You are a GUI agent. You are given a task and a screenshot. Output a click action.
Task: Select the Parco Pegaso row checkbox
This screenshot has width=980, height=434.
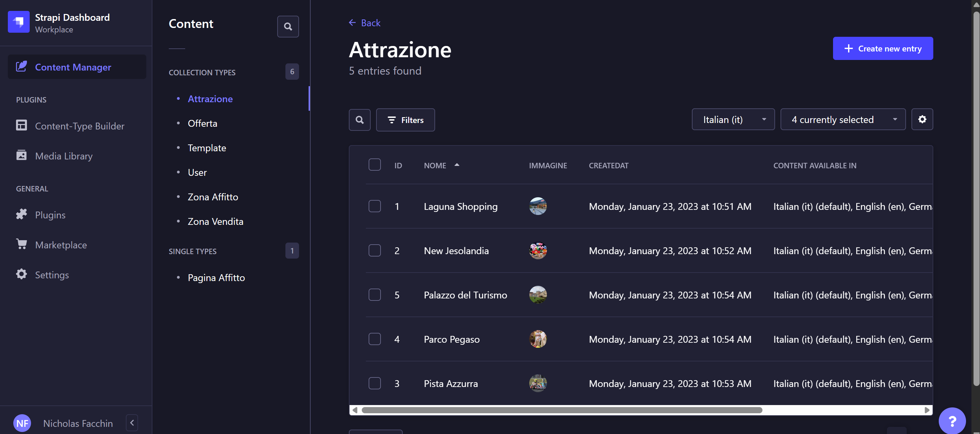(x=374, y=339)
